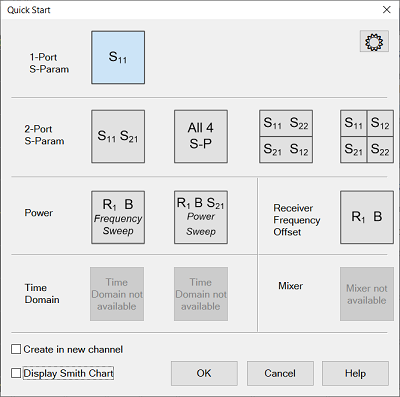
Task: Choose the S11 S21 two-port preset
Action: point(118,137)
